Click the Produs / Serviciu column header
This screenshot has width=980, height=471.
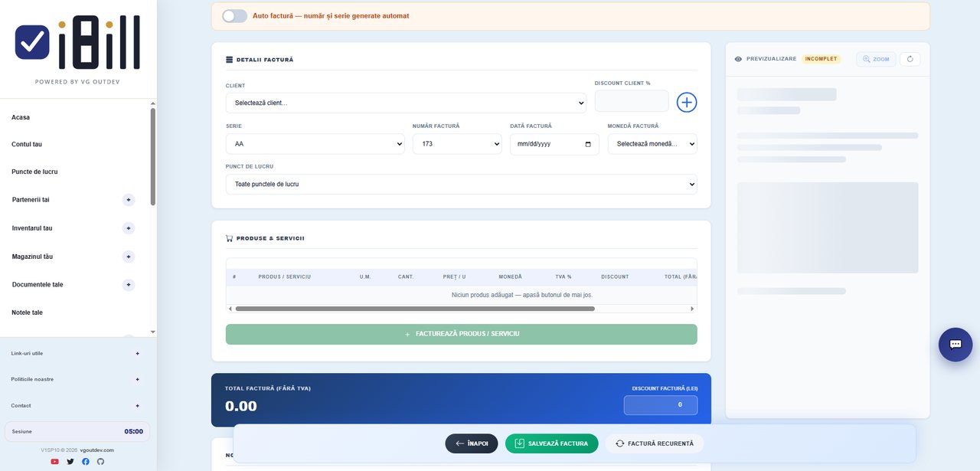(285, 276)
